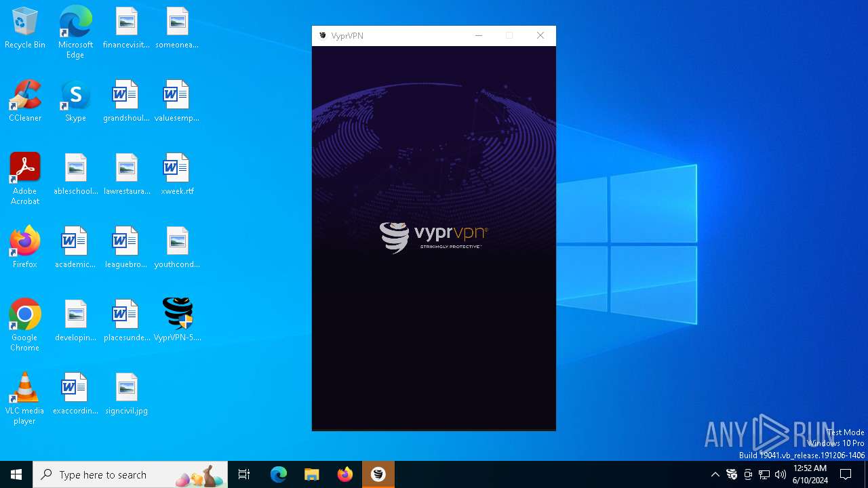The image size is (868, 488).
Task: Open CCleaner desktop shortcut
Action: tap(25, 102)
